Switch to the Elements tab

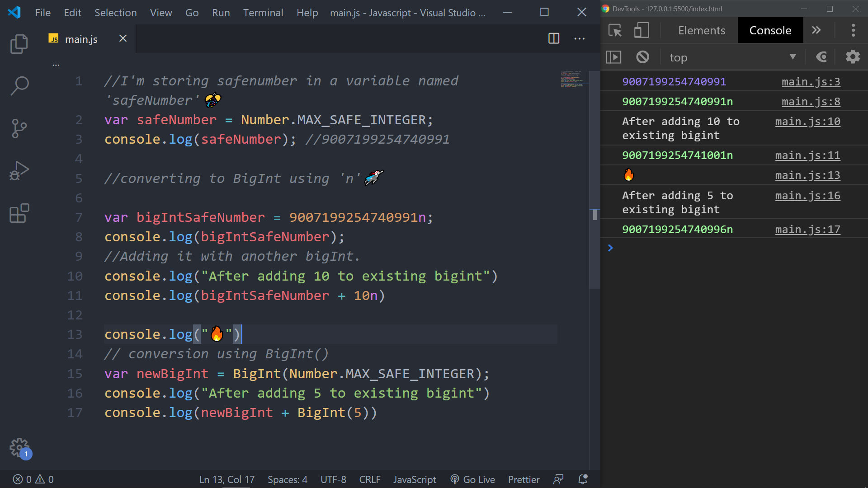[x=701, y=30]
